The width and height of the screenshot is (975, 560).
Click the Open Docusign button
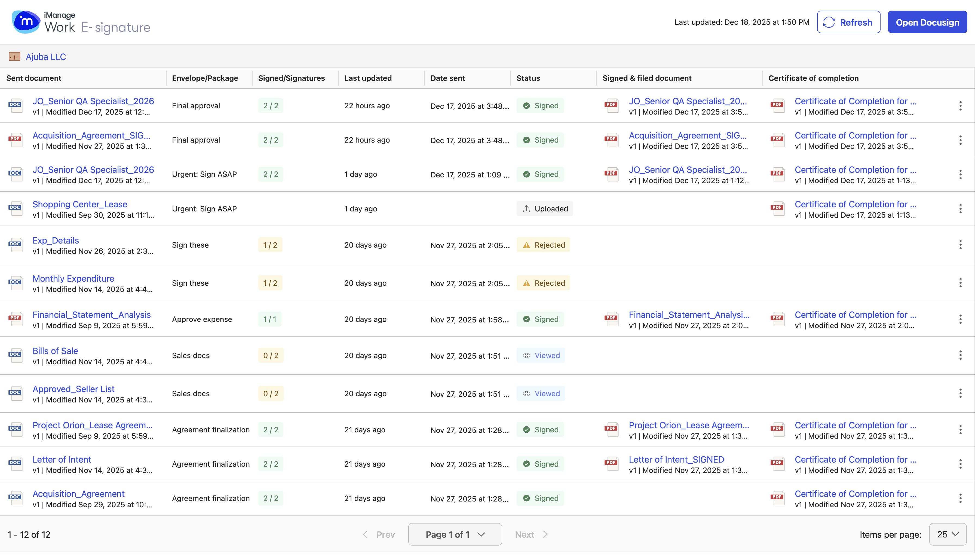pos(927,22)
